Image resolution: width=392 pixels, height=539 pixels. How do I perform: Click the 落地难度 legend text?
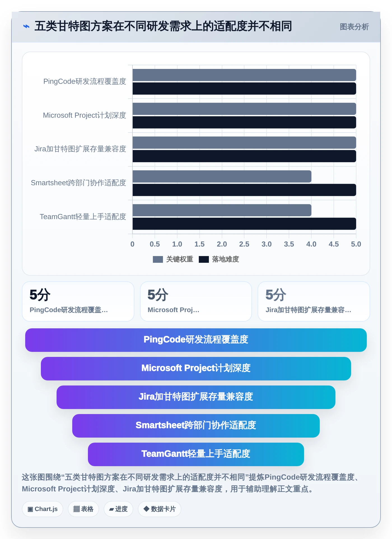pyautogui.click(x=225, y=259)
